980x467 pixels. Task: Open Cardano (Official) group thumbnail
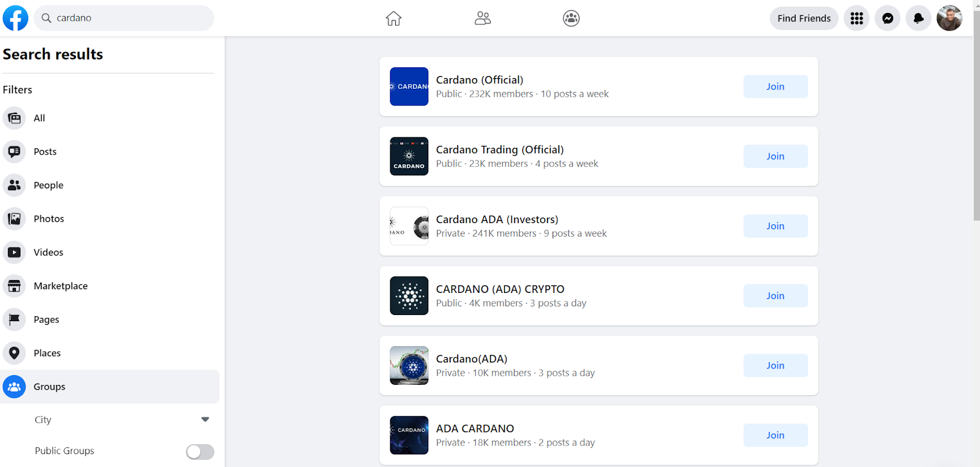409,86
